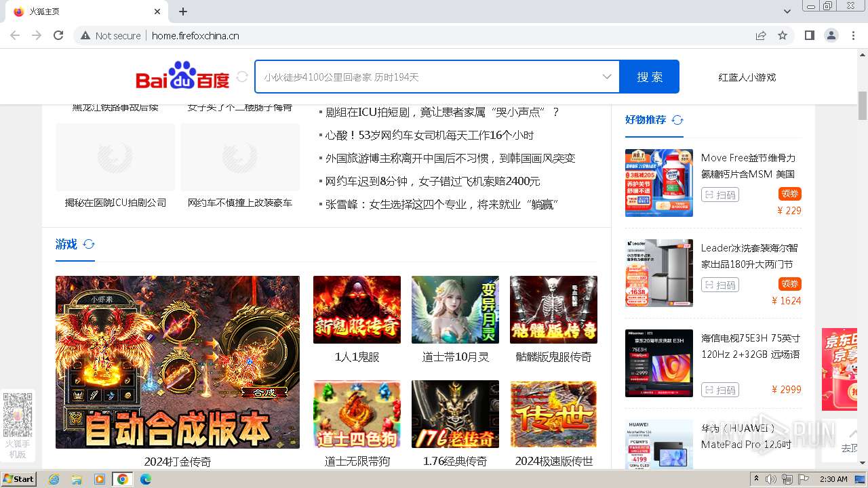Open the 骷髅版传奇 game thumbnail

coord(553,310)
